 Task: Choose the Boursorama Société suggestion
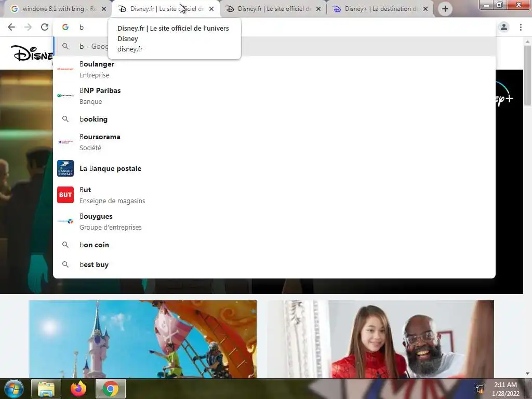[x=274, y=142]
